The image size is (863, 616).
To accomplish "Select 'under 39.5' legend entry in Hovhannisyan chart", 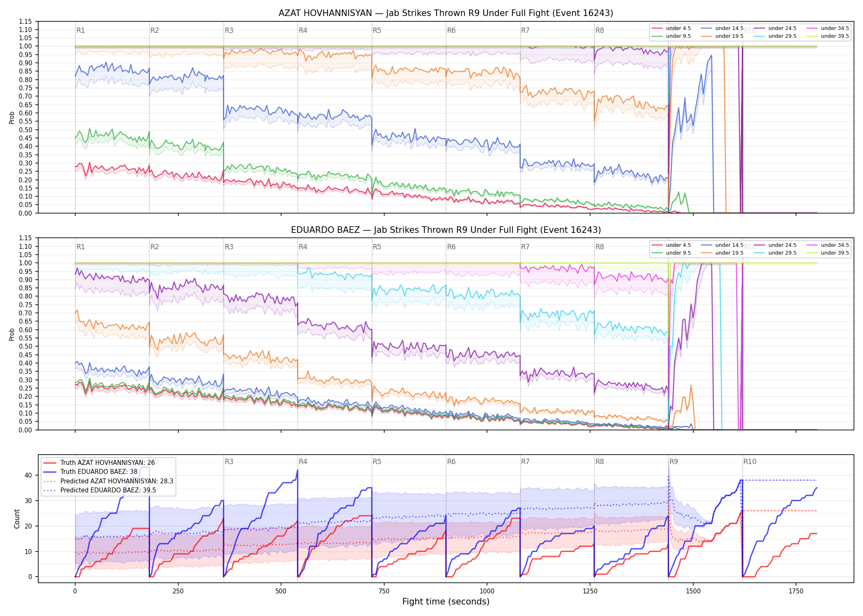I will tap(828, 36).
